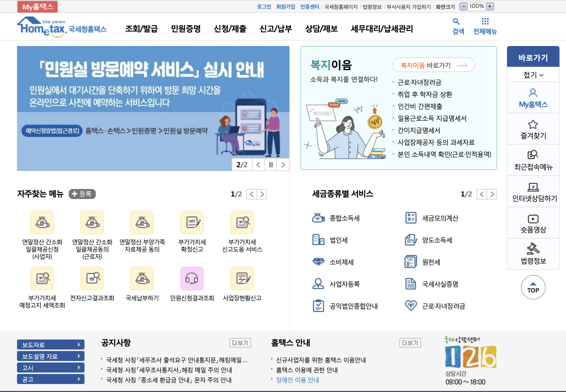Image resolution: width=566 pixels, height=392 pixels.
Task: Pause the banner slideshow
Action: point(271,165)
